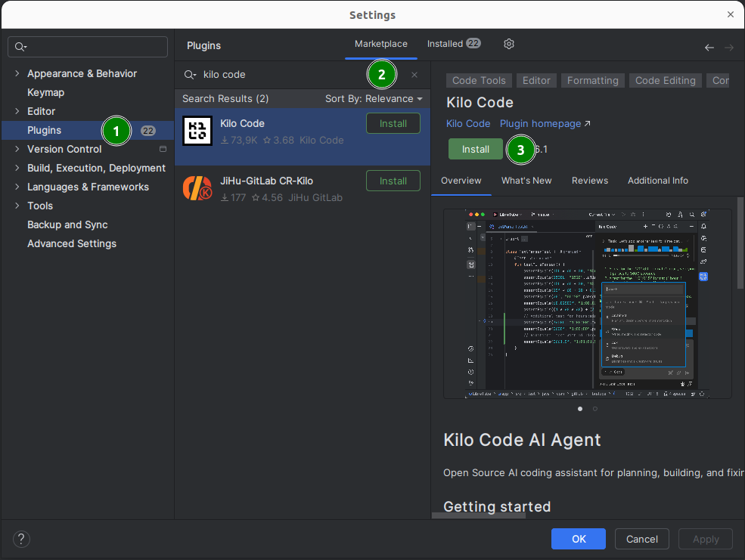The height and width of the screenshot is (560, 745).
Task: Click the Apply button
Action: [x=705, y=539]
